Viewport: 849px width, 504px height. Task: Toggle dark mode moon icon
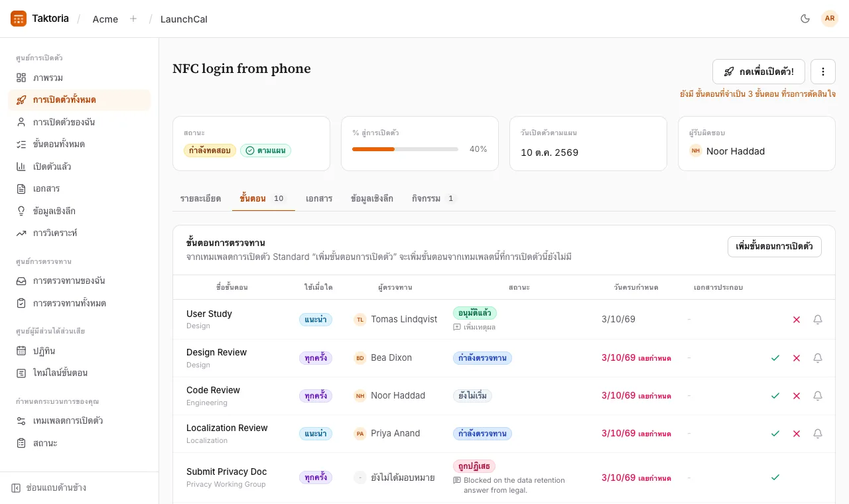(x=805, y=19)
